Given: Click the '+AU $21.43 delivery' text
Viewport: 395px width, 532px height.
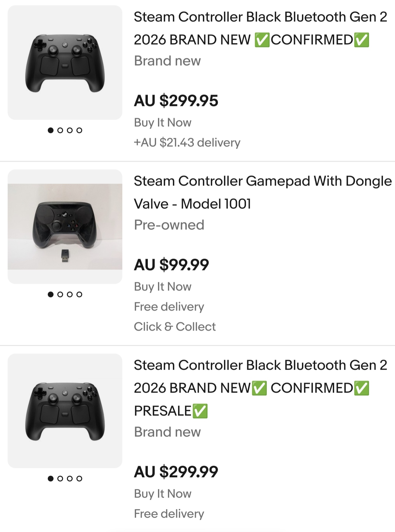Looking at the screenshot, I should [187, 143].
